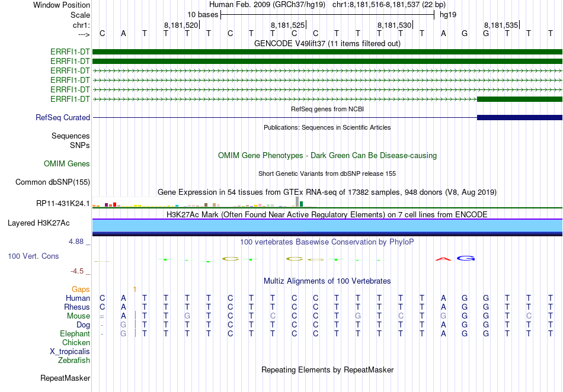Click the RepeatMasker track label
The width and height of the screenshot is (563, 392).
coord(65,378)
